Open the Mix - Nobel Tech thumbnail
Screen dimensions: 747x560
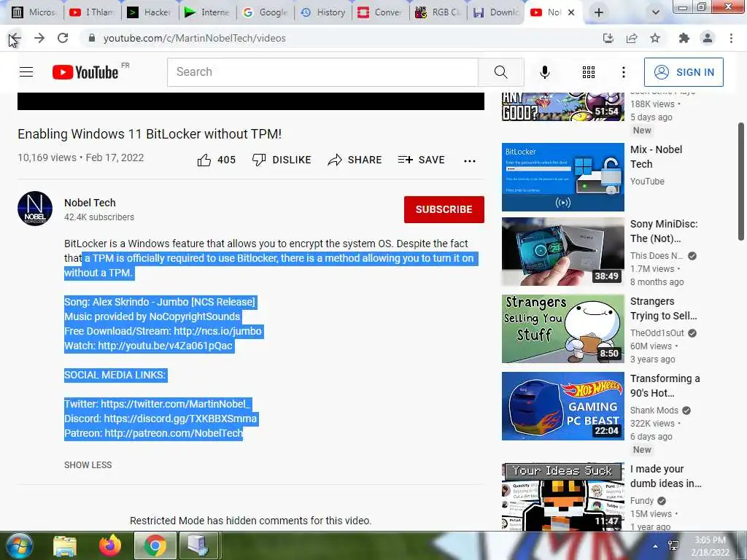(x=562, y=177)
